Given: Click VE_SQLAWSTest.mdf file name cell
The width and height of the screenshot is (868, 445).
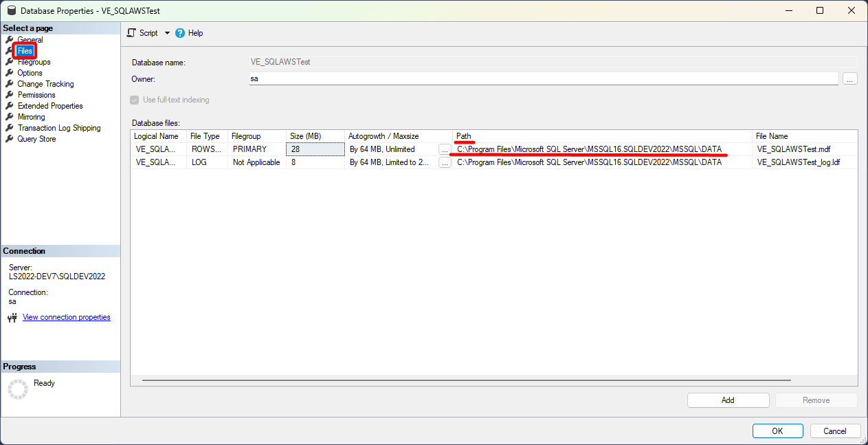Looking at the screenshot, I should coord(805,149).
